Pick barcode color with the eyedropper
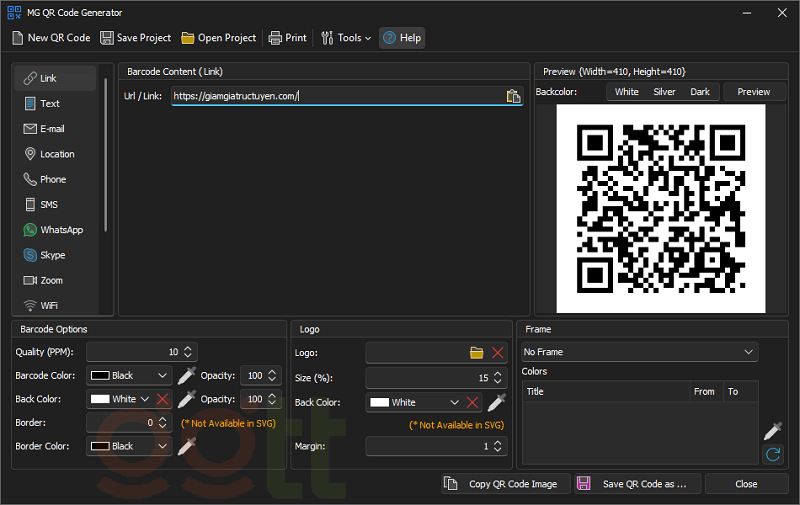The image size is (800, 505). 186,376
